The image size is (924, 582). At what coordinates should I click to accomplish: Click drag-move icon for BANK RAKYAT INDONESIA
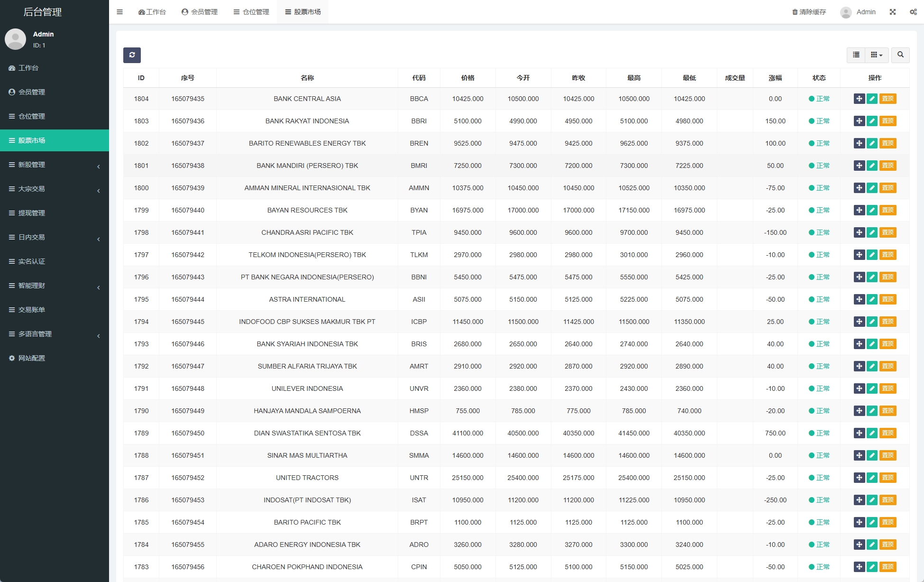click(859, 121)
